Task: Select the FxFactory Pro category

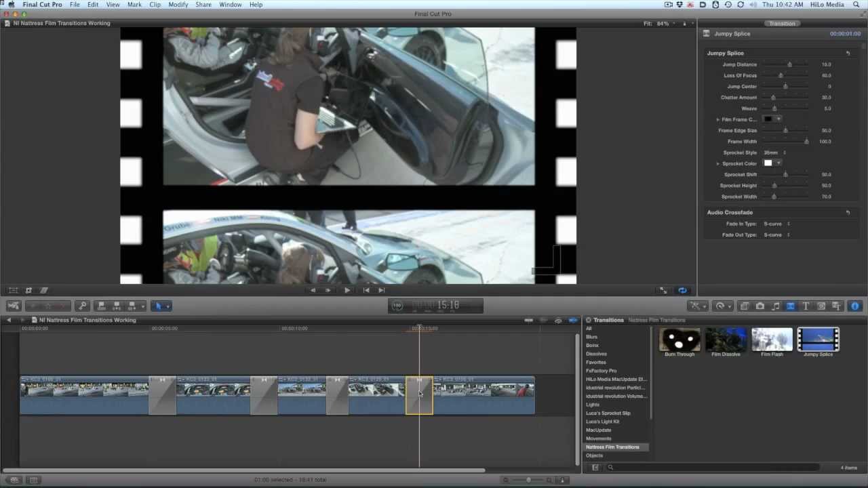Action: point(601,371)
